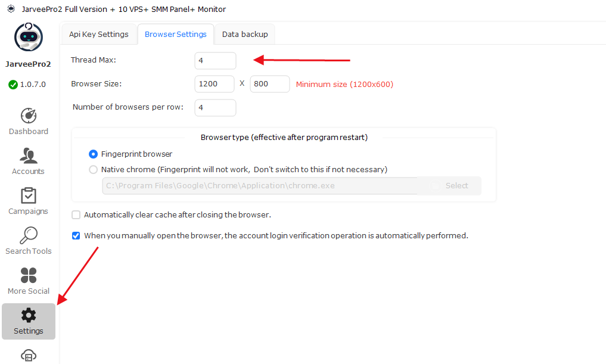The width and height of the screenshot is (606, 364).
Task: Open the bottom sidebar icon below Settings
Action: [x=29, y=355]
